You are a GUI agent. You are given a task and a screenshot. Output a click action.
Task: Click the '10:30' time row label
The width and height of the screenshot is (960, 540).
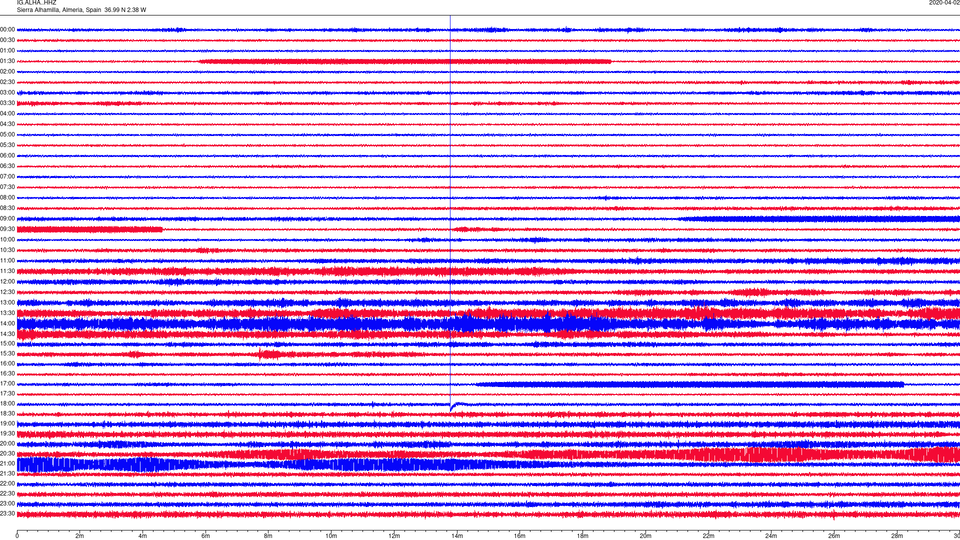pos(7,250)
